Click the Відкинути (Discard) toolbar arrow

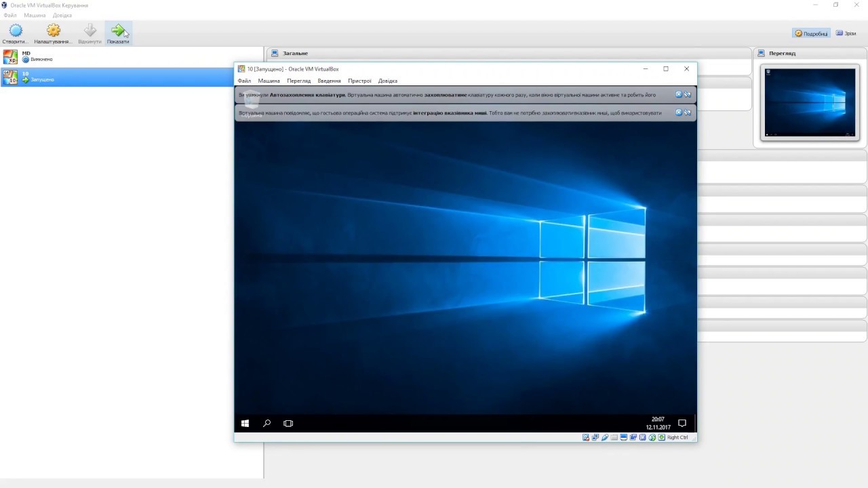click(90, 30)
